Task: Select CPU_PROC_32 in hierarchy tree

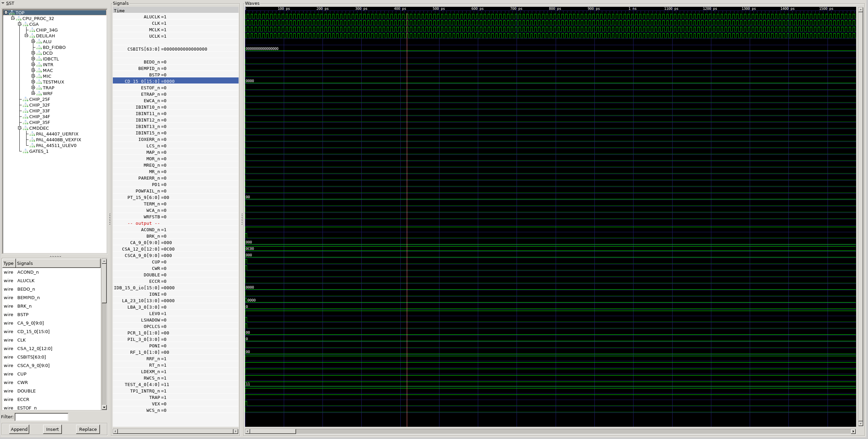Action: 38,18
